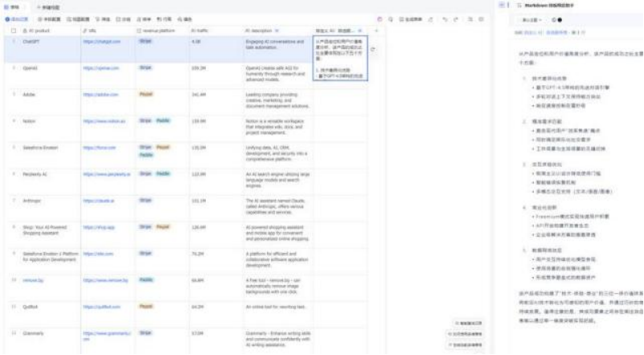Open the dropdown in the Markdown panel toolbar
This screenshot has width=644, height=355.
click(531, 20)
